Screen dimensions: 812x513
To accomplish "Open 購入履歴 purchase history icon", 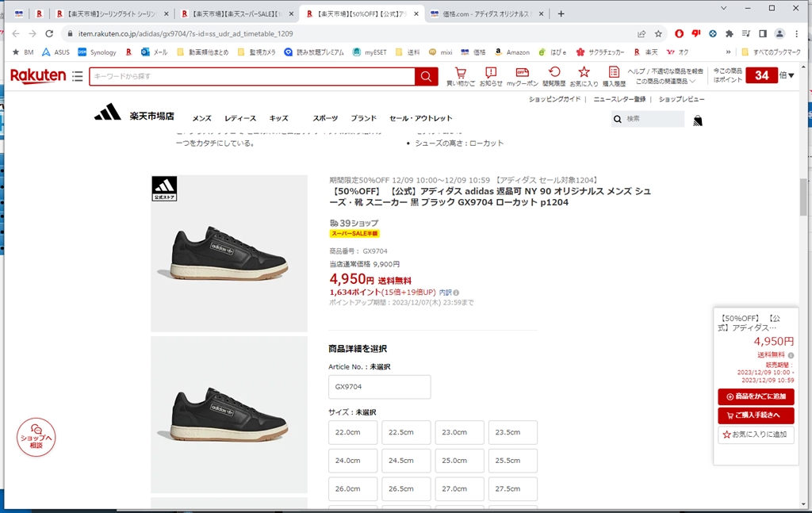I will (615, 77).
